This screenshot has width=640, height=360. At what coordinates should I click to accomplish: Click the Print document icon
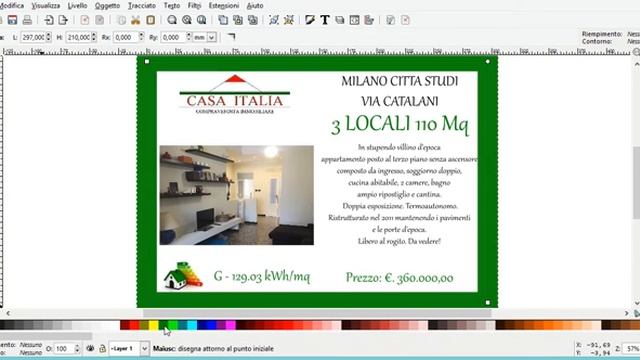coord(27,20)
